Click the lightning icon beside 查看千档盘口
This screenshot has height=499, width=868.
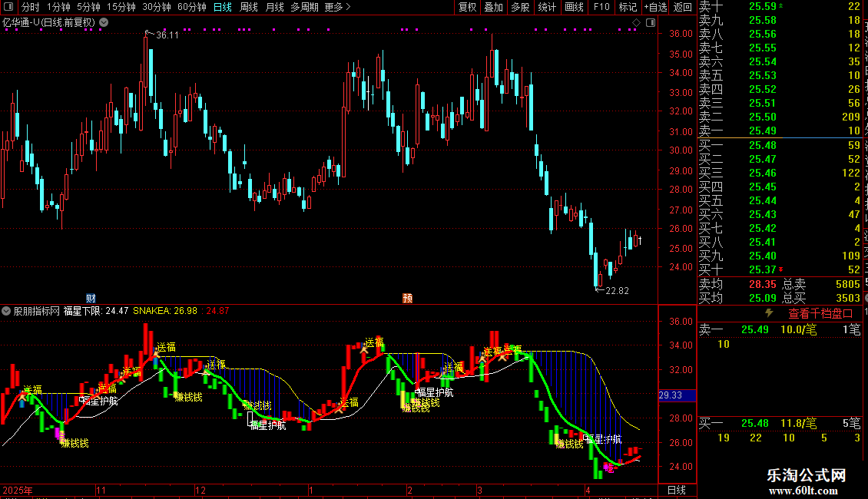[770, 313]
